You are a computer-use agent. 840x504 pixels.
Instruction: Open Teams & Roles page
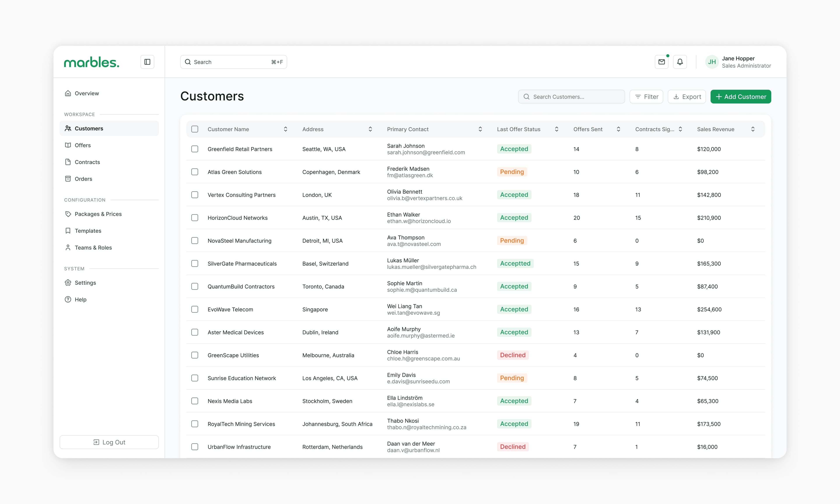(x=109, y=248)
